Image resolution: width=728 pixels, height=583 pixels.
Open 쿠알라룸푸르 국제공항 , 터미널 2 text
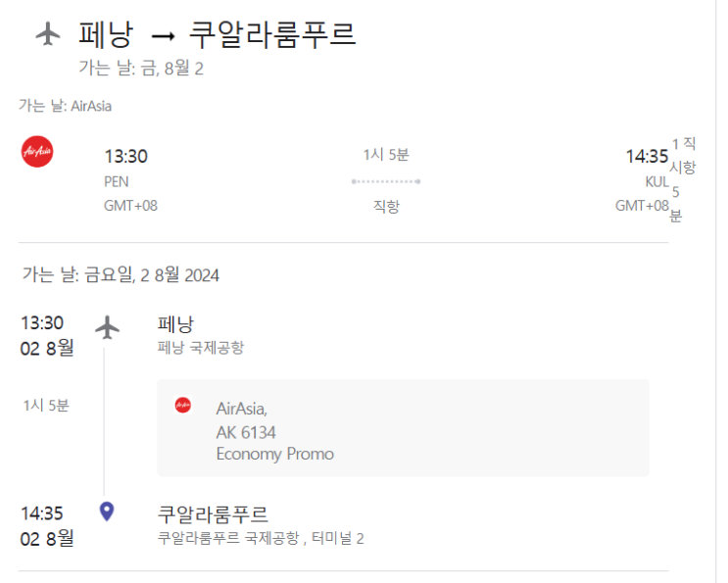click(261, 538)
